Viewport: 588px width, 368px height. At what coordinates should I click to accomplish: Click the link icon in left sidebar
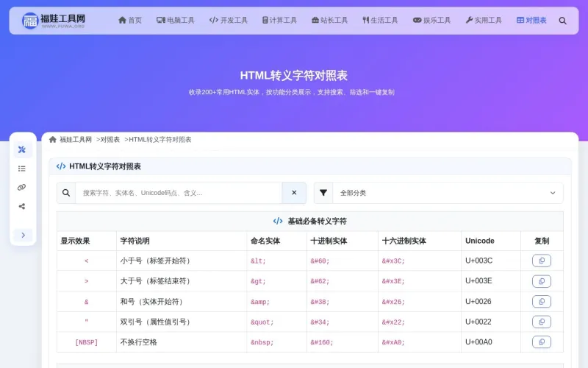pos(22,187)
